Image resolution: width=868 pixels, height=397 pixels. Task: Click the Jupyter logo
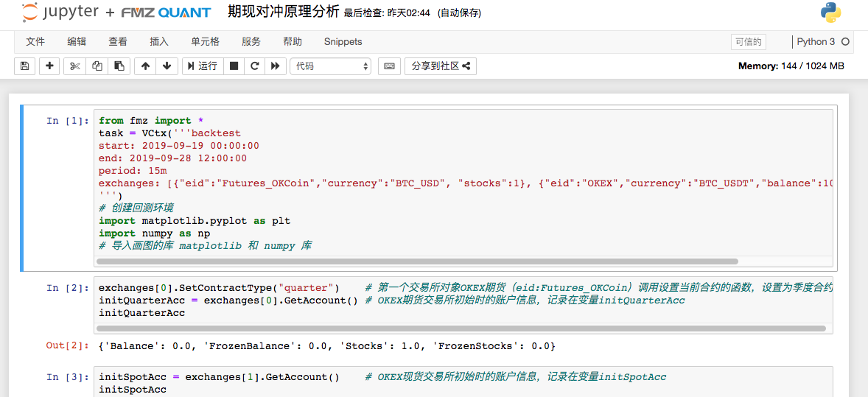62,13
